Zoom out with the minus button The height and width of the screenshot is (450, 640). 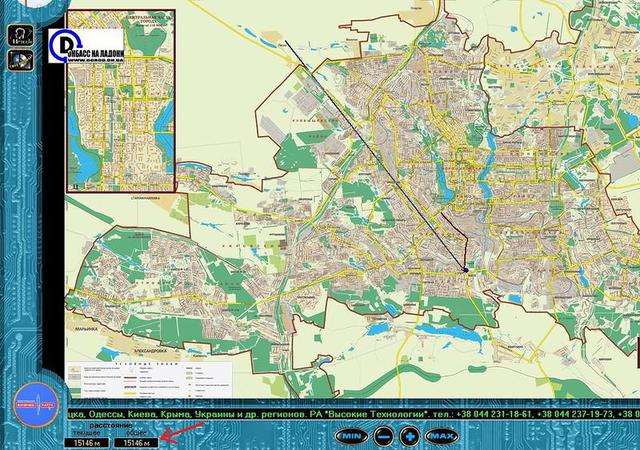click(384, 436)
